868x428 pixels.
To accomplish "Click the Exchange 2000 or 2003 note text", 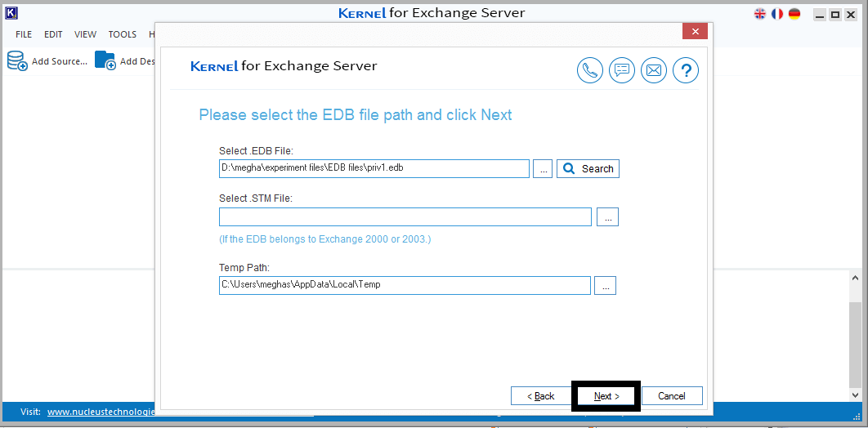I will pyautogui.click(x=325, y=239).
